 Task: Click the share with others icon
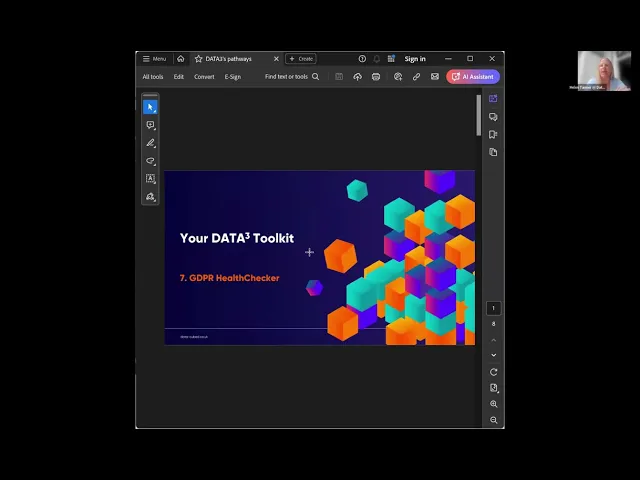398,77
